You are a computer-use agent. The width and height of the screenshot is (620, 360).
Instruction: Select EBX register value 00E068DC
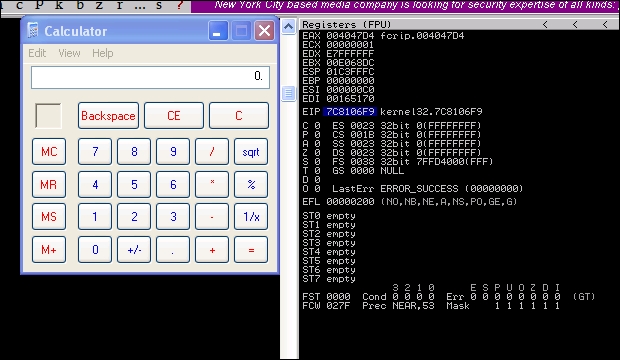click(350, 63)
